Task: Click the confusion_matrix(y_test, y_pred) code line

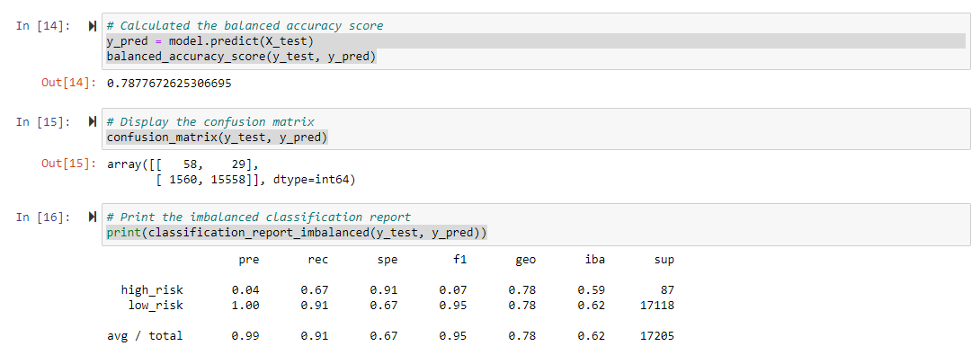Action: click(x=217, y=137)
